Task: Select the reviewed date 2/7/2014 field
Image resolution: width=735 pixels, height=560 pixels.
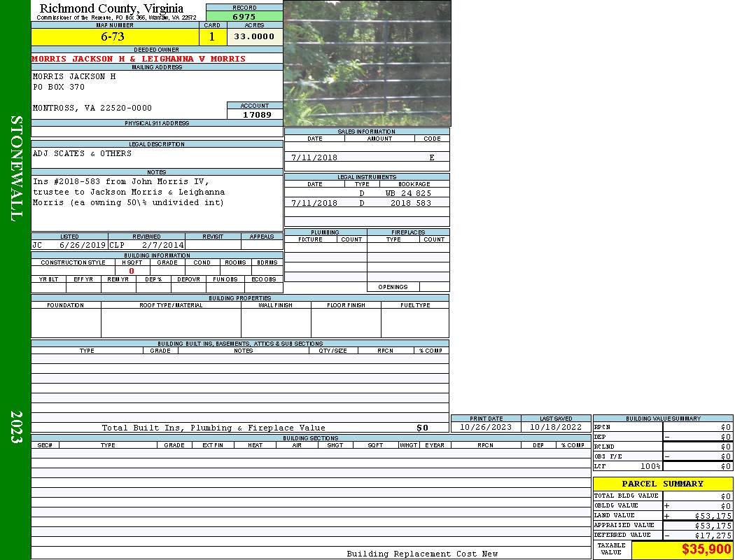Action: [162, 245]
